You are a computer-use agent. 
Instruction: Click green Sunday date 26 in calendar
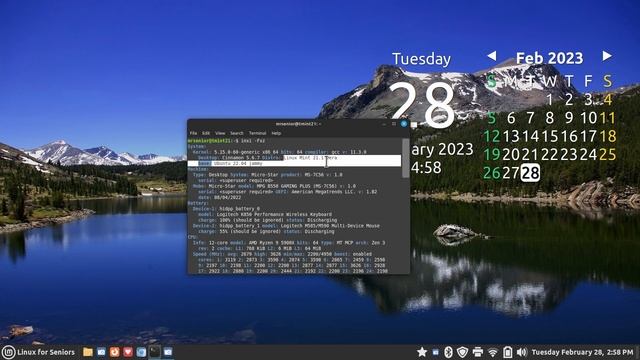[491, 173]
